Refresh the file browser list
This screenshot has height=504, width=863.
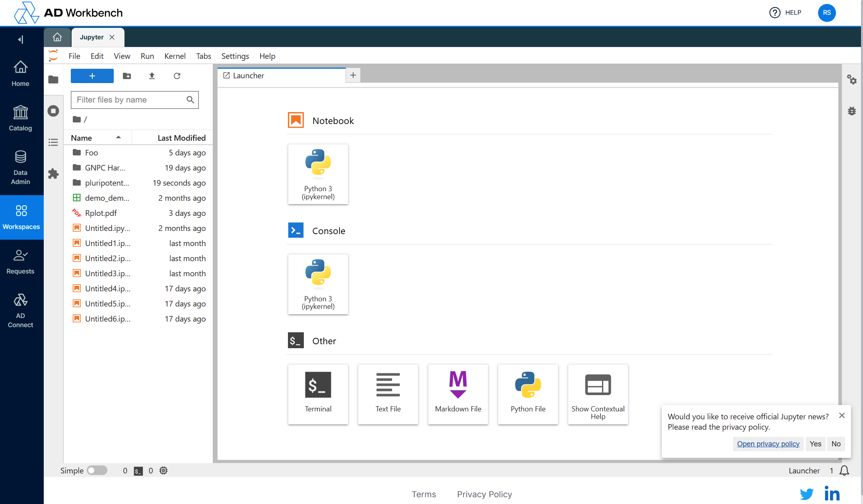pos(177,76)
